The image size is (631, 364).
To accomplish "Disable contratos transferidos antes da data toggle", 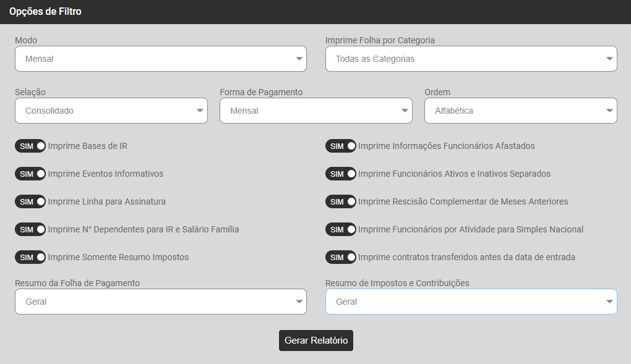I will pos(341,257).
